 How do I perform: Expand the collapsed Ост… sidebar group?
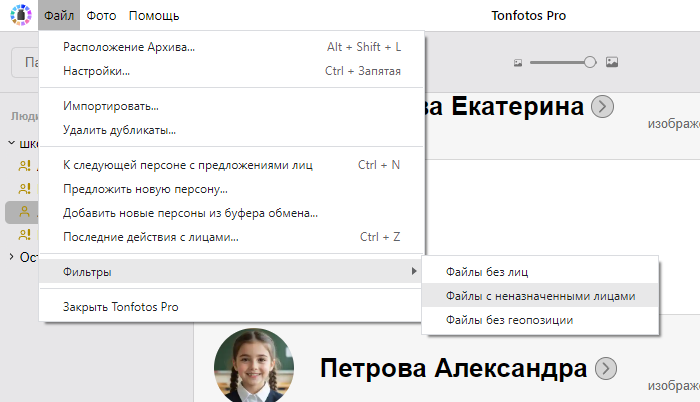pyautogui.click(x=11, y=257)
